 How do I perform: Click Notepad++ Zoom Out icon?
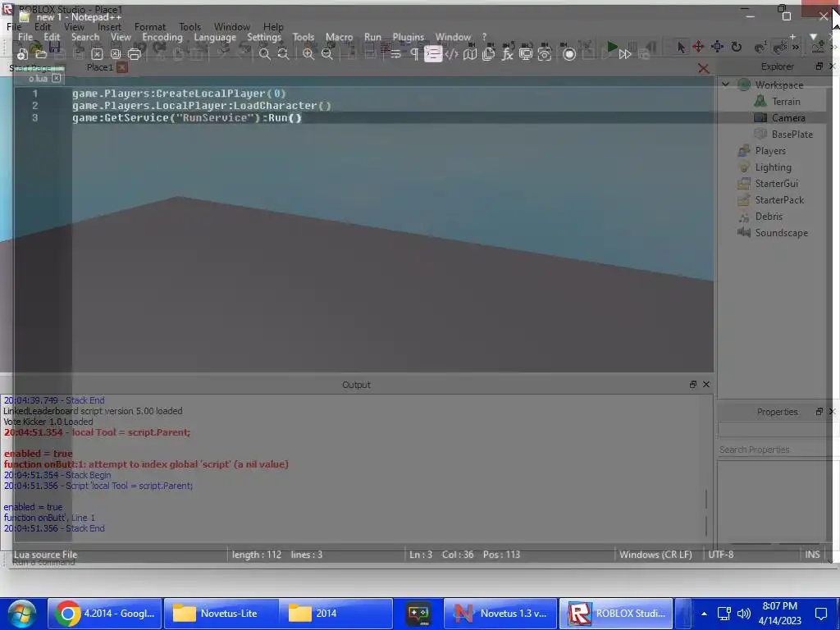[327, 54]
